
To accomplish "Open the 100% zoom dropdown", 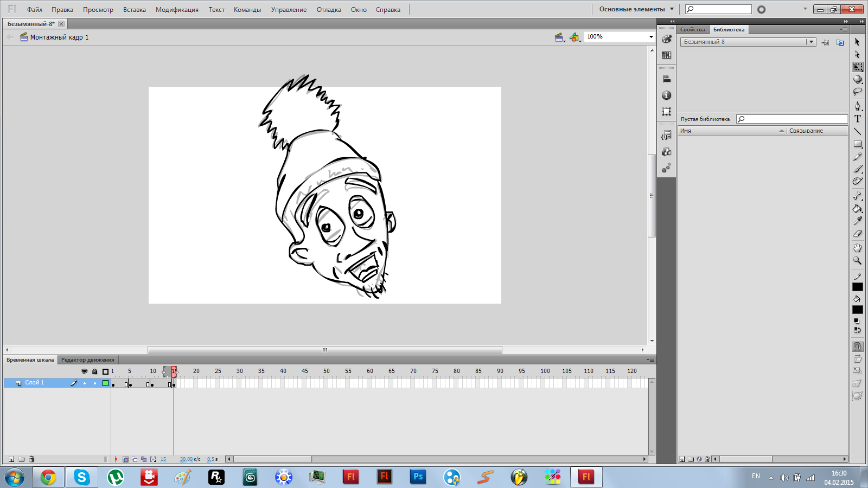I will [x=651, y=37].
